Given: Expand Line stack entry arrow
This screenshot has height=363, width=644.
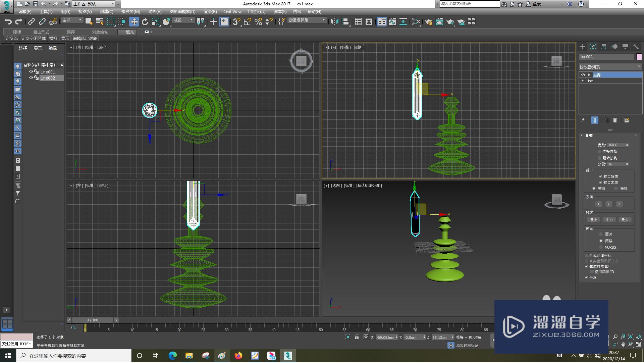Looking at the screenshot, I should 583,81.
